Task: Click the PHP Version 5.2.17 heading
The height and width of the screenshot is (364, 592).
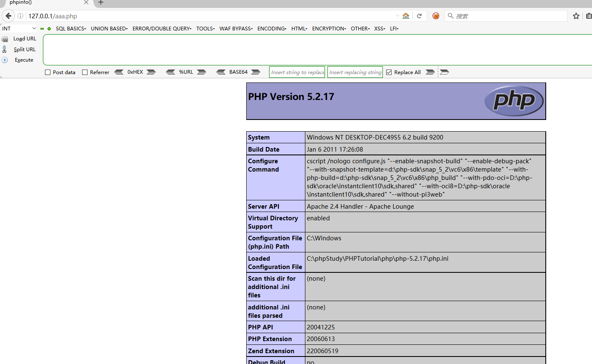Action: pyautogui.click(x=291, y=97)
